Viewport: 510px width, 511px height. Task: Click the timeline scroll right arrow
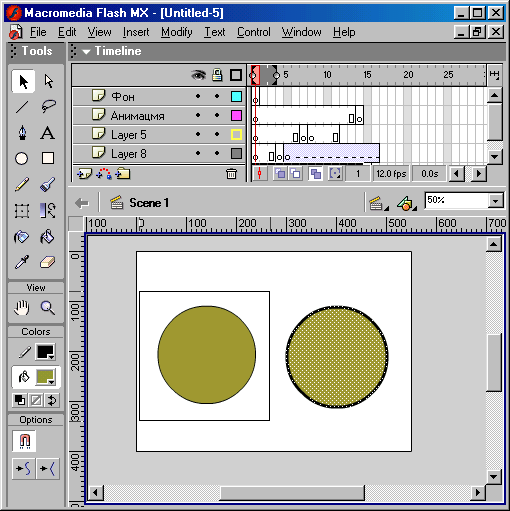tap(479, 174)
